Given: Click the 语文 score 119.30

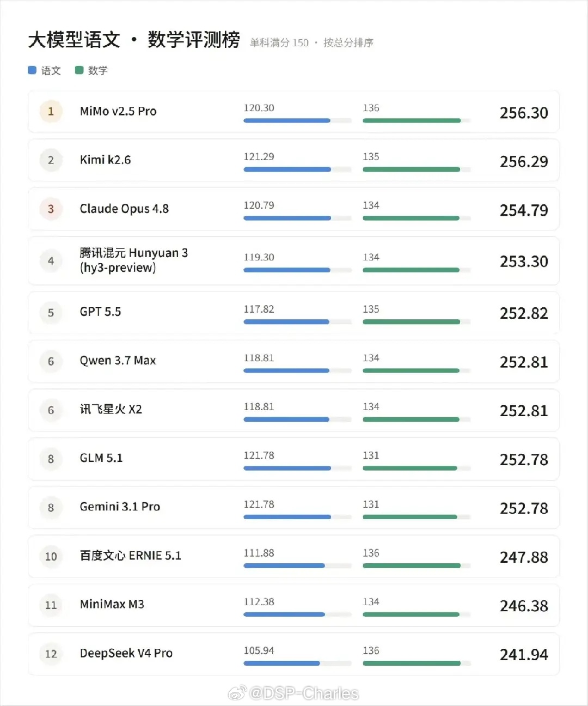Looking at the screenshot, I should [259, 257].
